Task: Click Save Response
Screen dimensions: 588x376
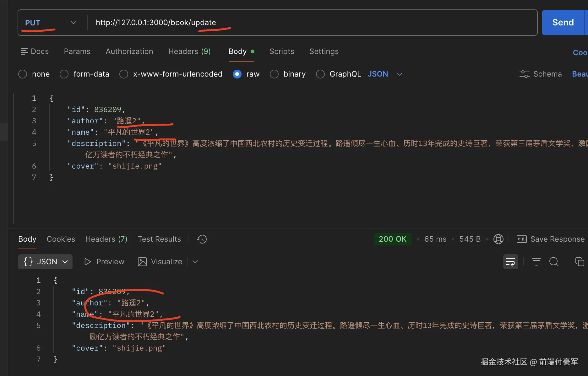Action: 551,239
